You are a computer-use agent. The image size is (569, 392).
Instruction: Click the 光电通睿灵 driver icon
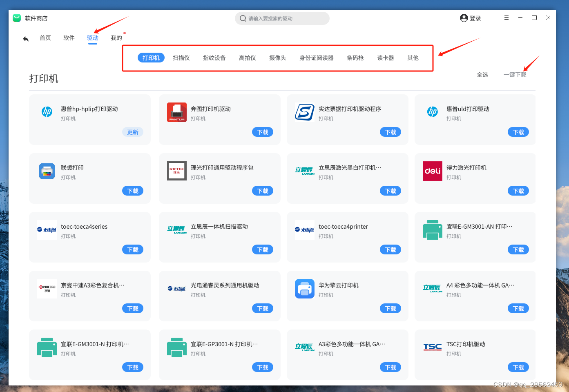tap(177, 289)
